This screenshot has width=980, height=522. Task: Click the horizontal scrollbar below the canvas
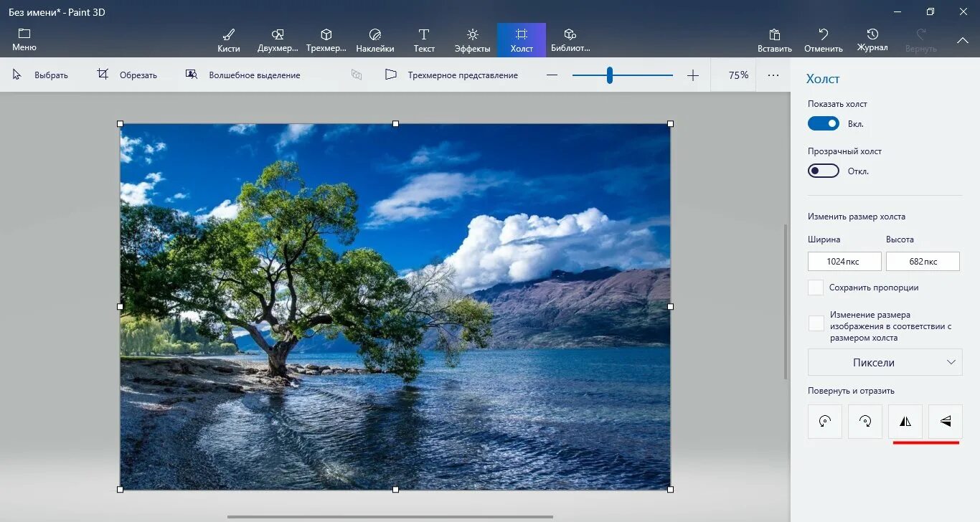390,516
